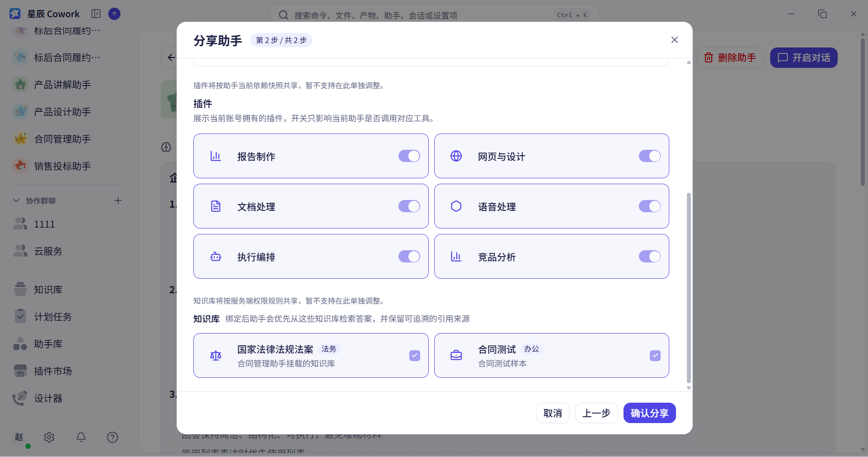Uncheck the 合同测试 knowledge base checkbox

click(x=655, y=356)
